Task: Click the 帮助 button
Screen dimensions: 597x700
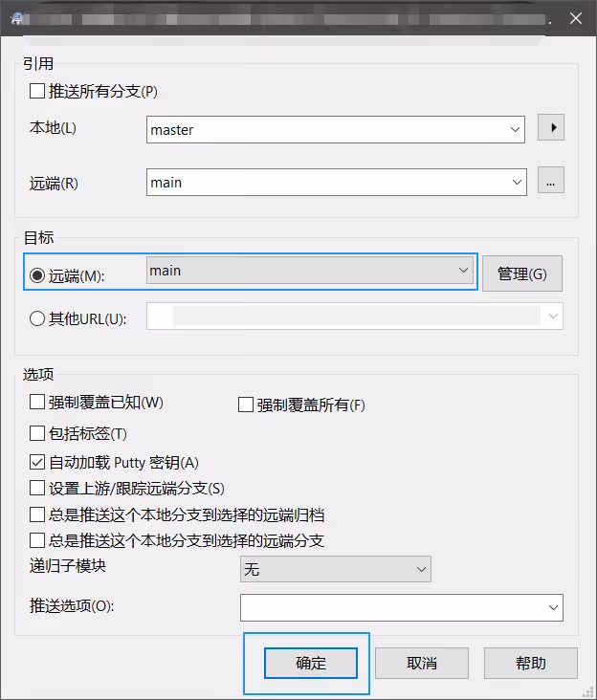Action: point(531,663)
